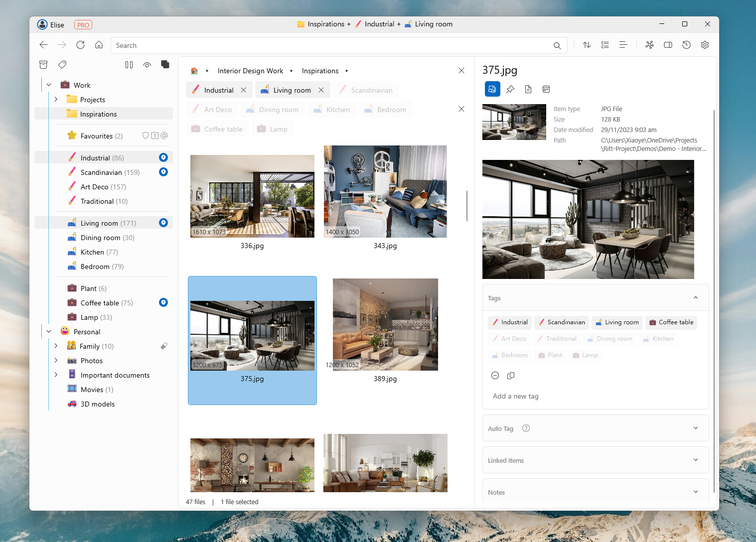Click the duplicates icon near top left
756x542 pixels.
pos(165,65)
